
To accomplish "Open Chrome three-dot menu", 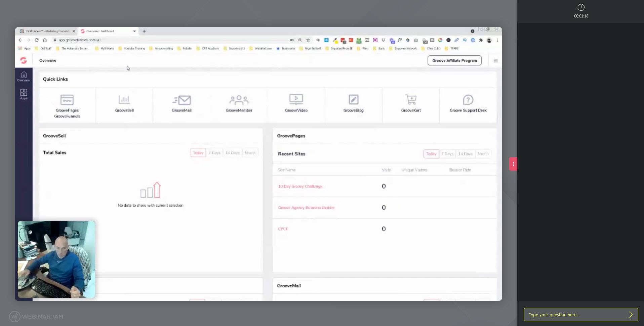I will pos(497,40).
